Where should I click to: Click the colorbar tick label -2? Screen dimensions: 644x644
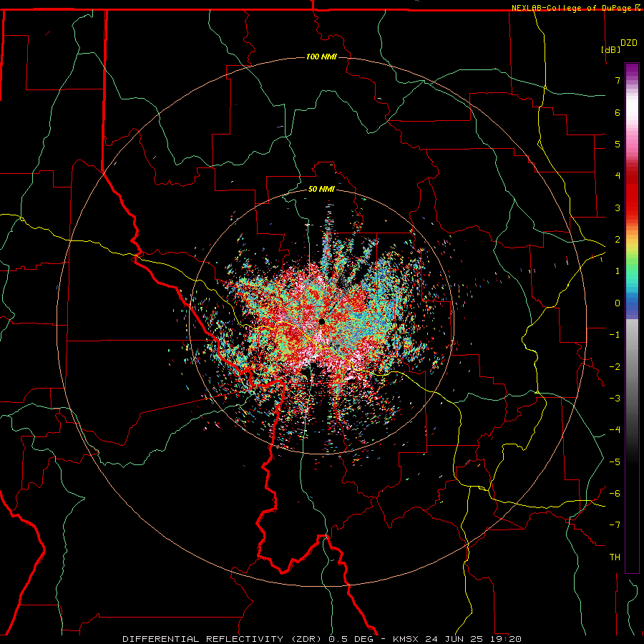615,367
